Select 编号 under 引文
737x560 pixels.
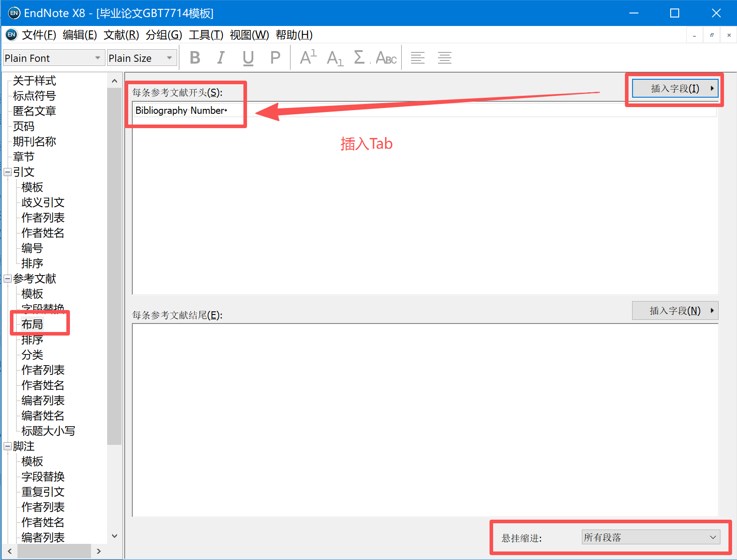click(x=32, y=248)
